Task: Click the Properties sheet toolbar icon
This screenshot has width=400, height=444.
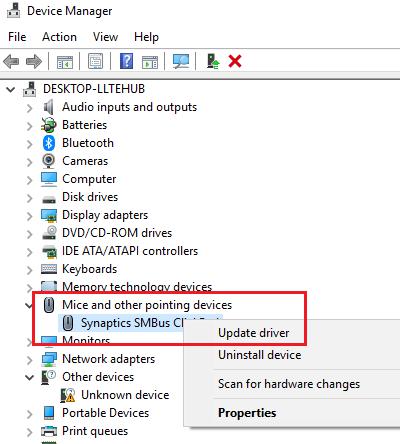Action: coord(95,61)
